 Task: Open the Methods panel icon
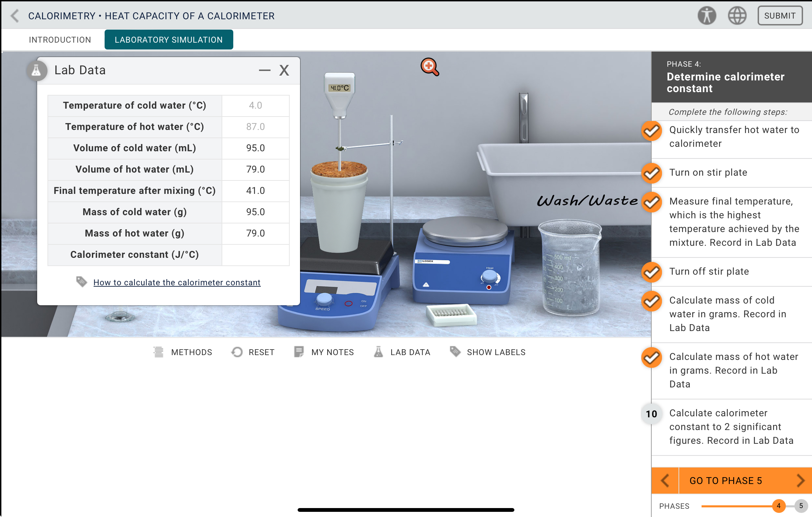[x=158, y=352]
